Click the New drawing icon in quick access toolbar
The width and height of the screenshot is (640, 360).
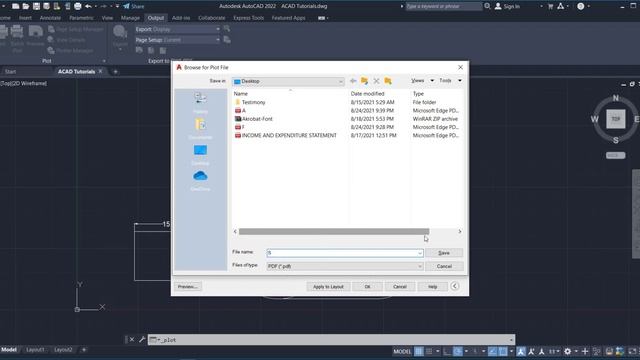click(16, 6)
